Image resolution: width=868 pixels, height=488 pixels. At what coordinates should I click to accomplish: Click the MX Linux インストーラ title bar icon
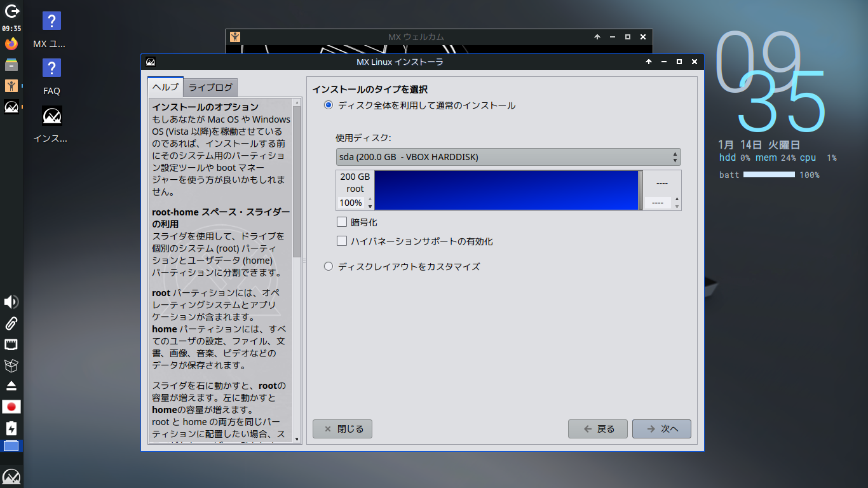[151, 62]
